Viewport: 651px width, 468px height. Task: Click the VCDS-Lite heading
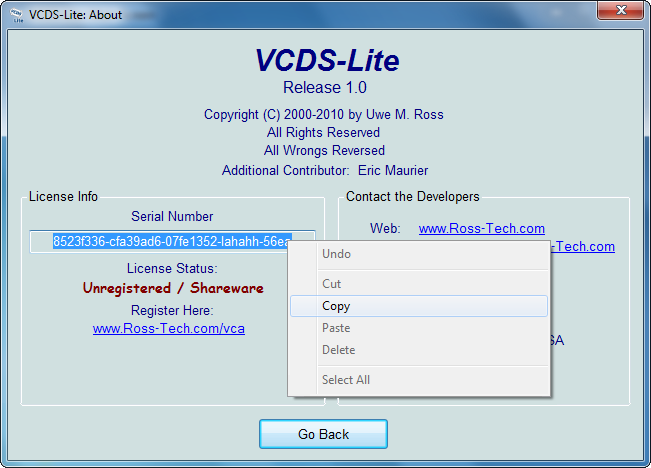point(327,61)
